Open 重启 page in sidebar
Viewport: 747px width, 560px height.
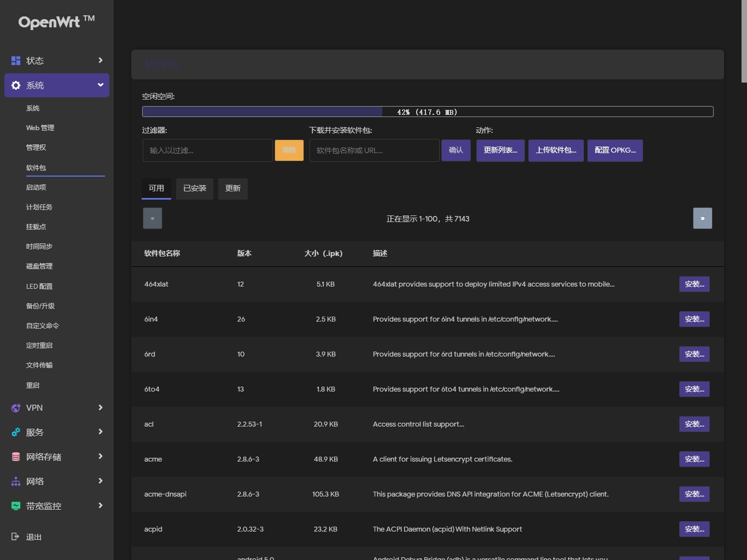(x=33, y=386)
